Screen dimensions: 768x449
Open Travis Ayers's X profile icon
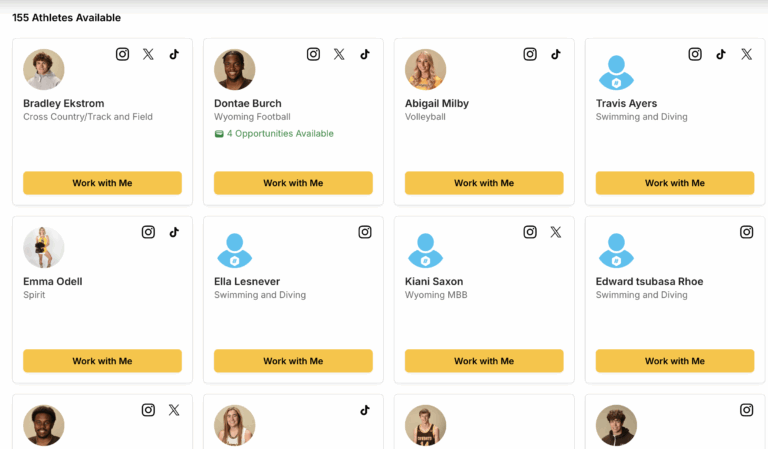[x=746, y=54]
